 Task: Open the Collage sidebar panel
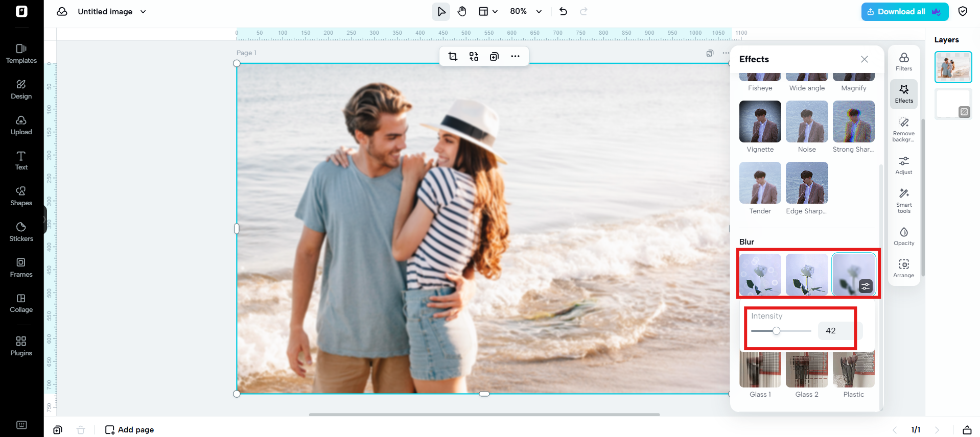pyautogui.click(x=21, y=303)
